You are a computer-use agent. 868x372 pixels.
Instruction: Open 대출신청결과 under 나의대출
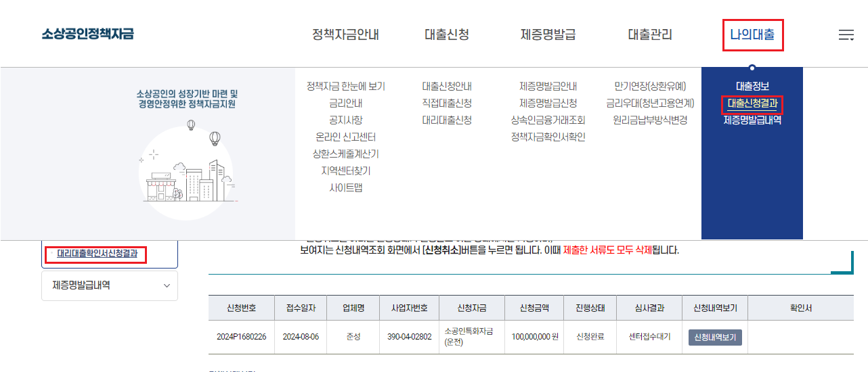(752, 104)
